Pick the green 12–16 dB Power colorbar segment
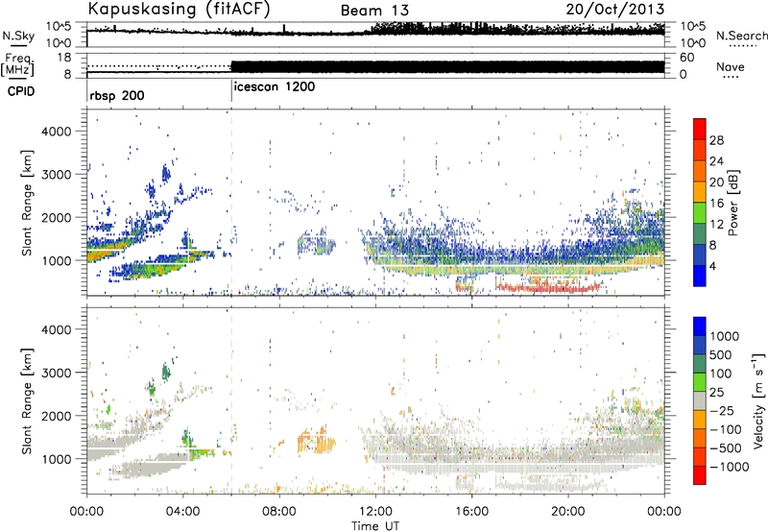 click(x=700, y=213)
